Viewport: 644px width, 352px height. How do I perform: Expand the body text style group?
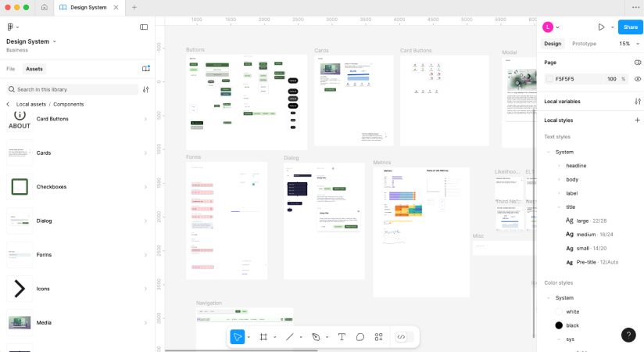[559, 180]
